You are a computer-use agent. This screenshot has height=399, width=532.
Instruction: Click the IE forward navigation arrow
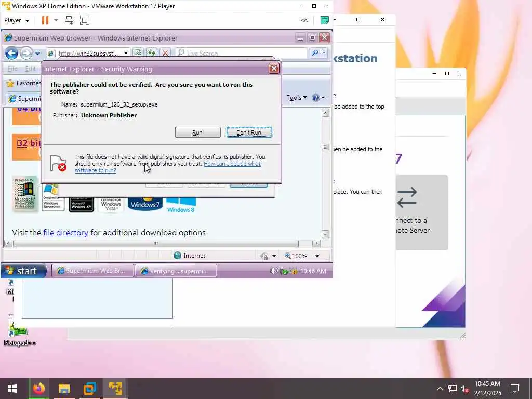[x=26, y=53]
